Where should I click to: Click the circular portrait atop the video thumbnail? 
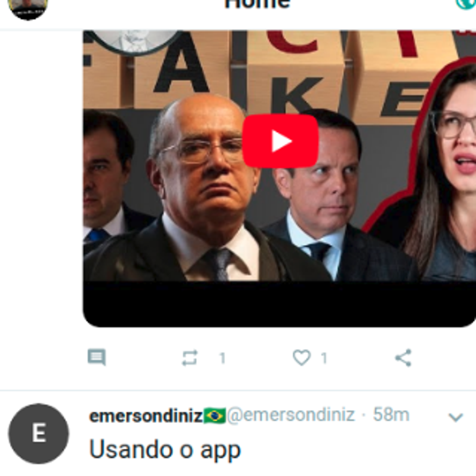133,41
